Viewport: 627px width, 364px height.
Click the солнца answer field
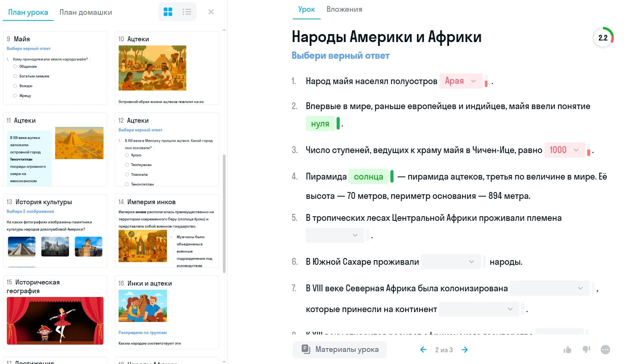(368, 177)
